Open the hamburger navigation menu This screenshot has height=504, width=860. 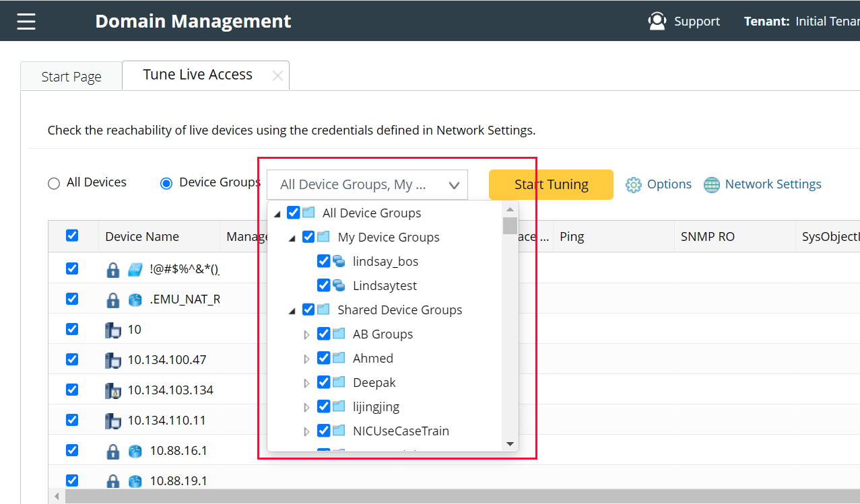(x=26, y=21)
